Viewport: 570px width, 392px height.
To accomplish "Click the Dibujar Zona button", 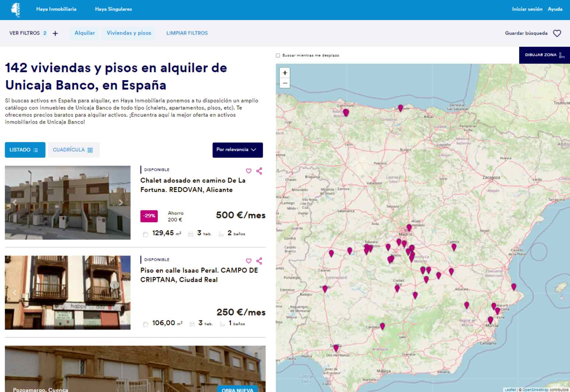I will pyautogui.click(x=544, y=55).
